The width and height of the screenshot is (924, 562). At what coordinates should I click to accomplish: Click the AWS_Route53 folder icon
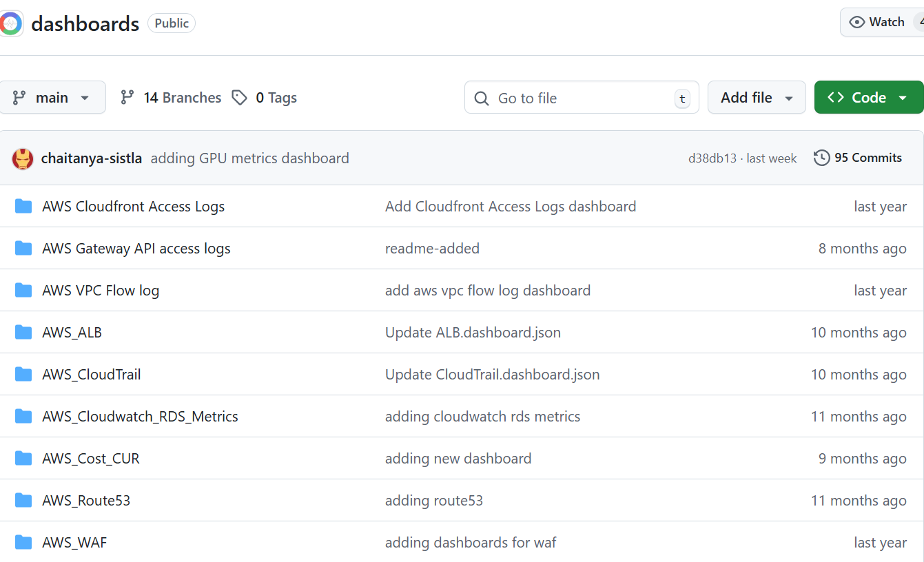pyautogui.click(x=23, y=501)
